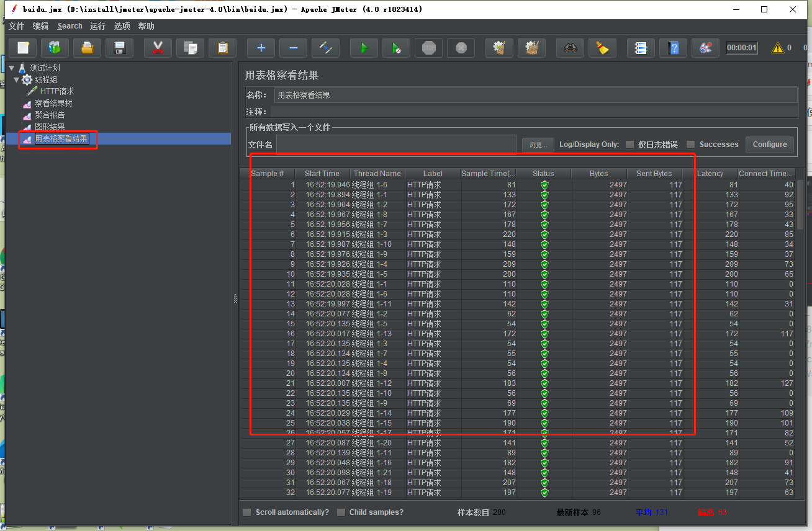
Task: Click the New test plan toolbar icon
Action: pos(23,48)
